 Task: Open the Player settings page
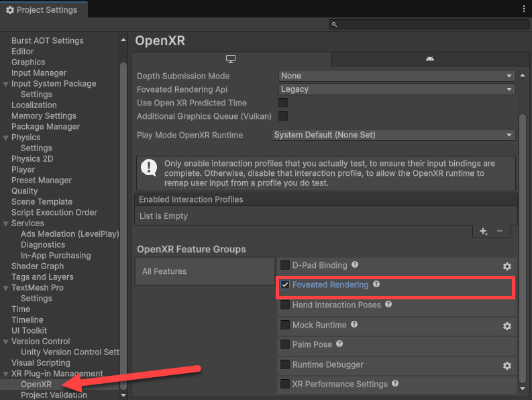coord(23,169)
